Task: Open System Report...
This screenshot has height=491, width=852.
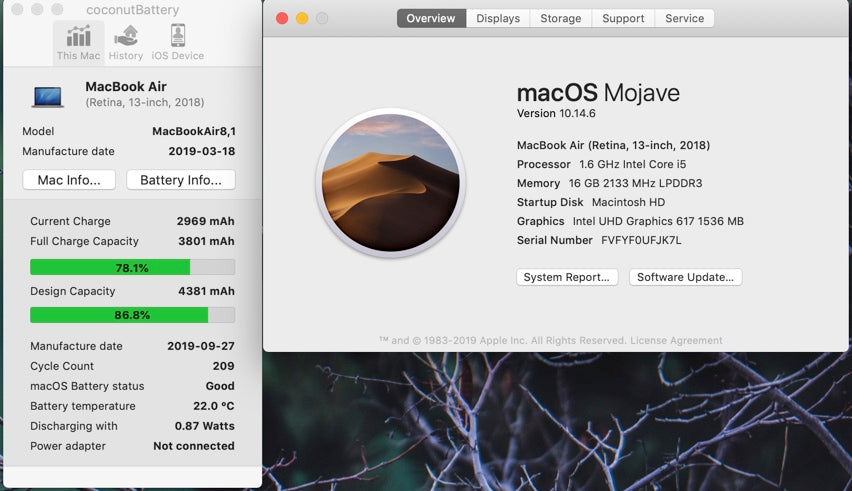Action: coord(567,277)
